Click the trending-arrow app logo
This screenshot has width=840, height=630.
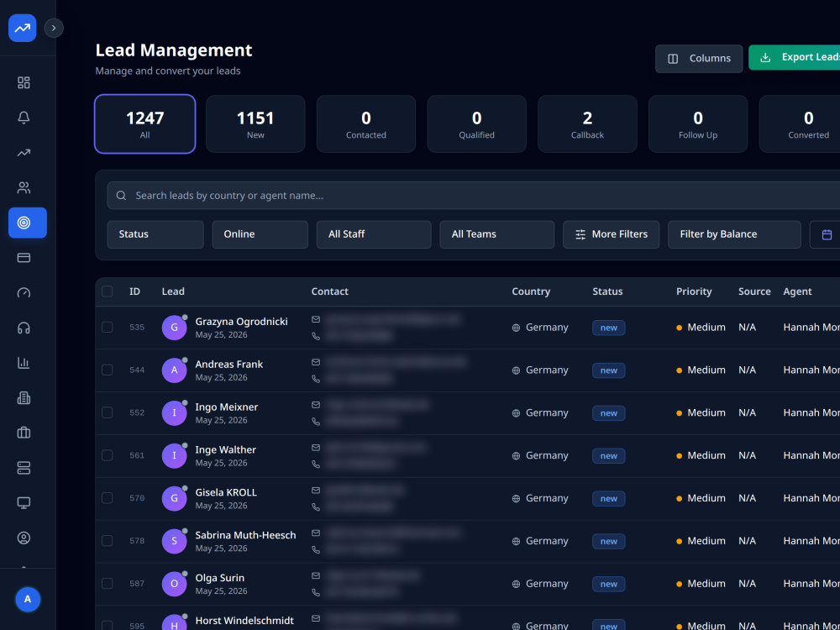[23, 28]
